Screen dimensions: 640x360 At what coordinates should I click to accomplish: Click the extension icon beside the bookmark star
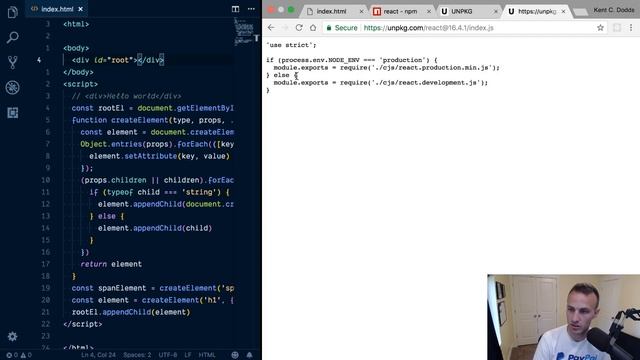click(x=617, y=28)
